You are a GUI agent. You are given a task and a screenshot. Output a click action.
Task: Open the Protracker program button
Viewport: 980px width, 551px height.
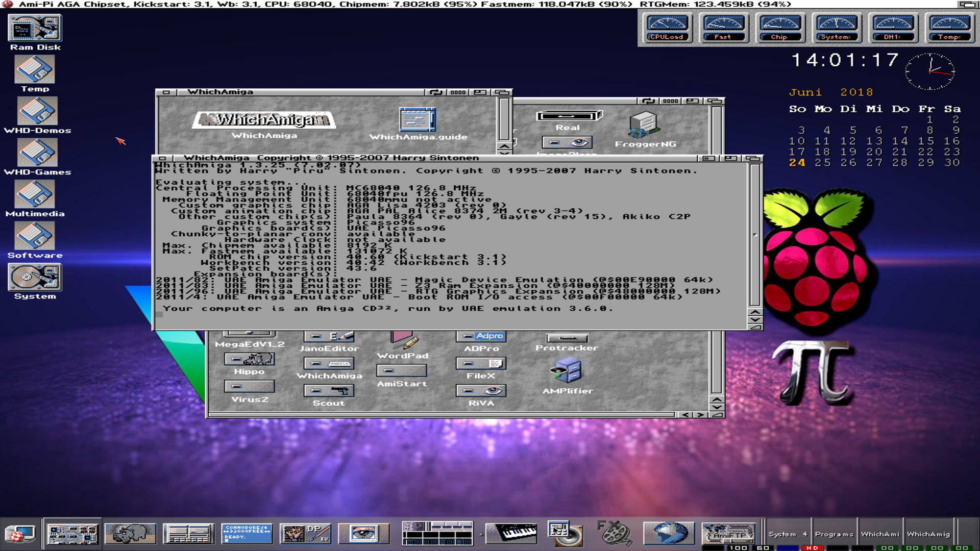(x=567, y=338)
